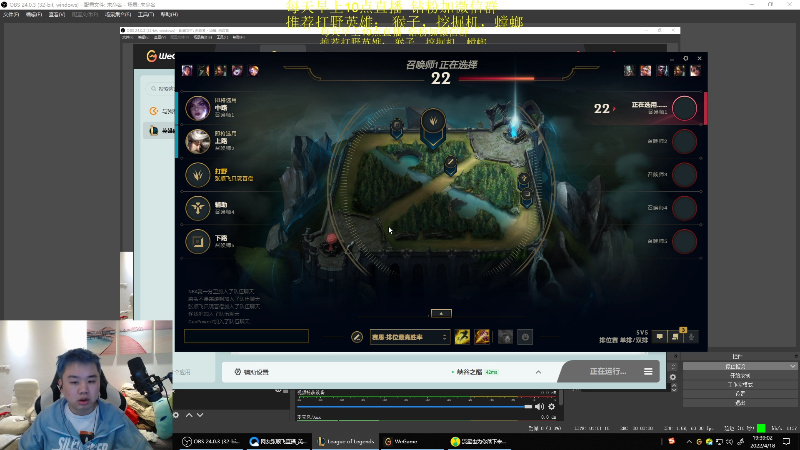
Task: Click OBS 工作室模式 studio mode button
Action: [740, 385]
